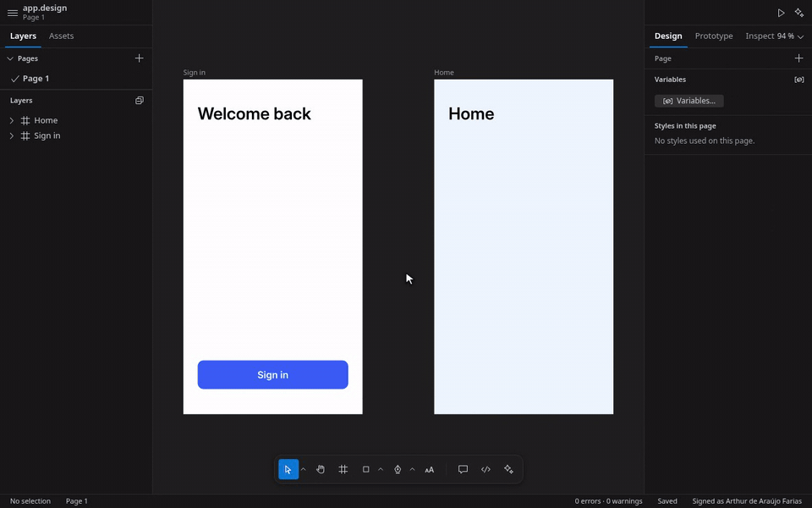Open AI sparkle tool in toolbar

pyautogui.click(x=508, y=470)
